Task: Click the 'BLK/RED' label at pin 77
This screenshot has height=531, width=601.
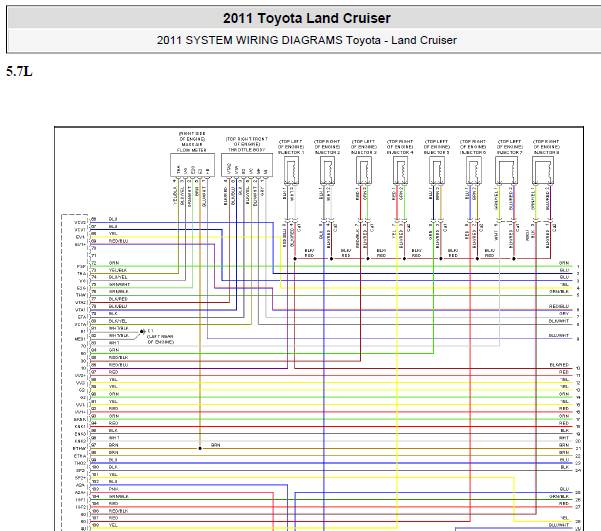Action: click(x=118, y=299)
